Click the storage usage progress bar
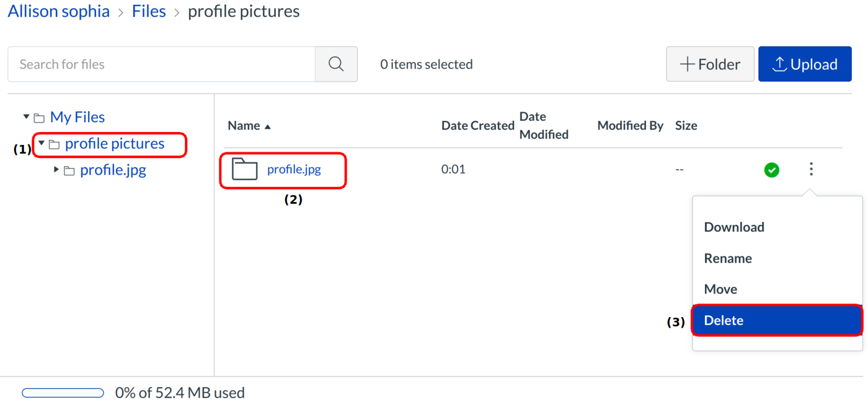The height and width of the screenshot is (410, 868). (63, 393)
